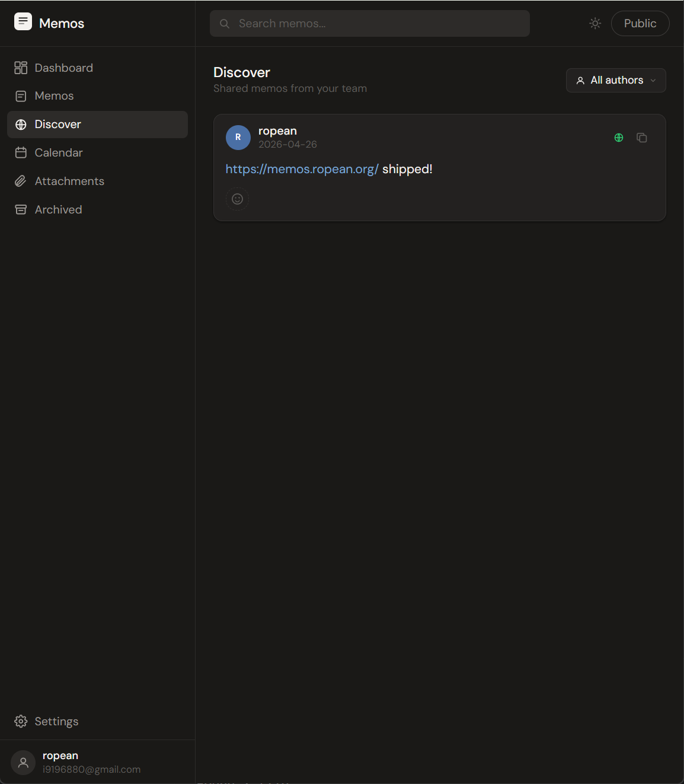Click the Search memos input field
This screenshot has height=784, width=684.
point(379,24)
